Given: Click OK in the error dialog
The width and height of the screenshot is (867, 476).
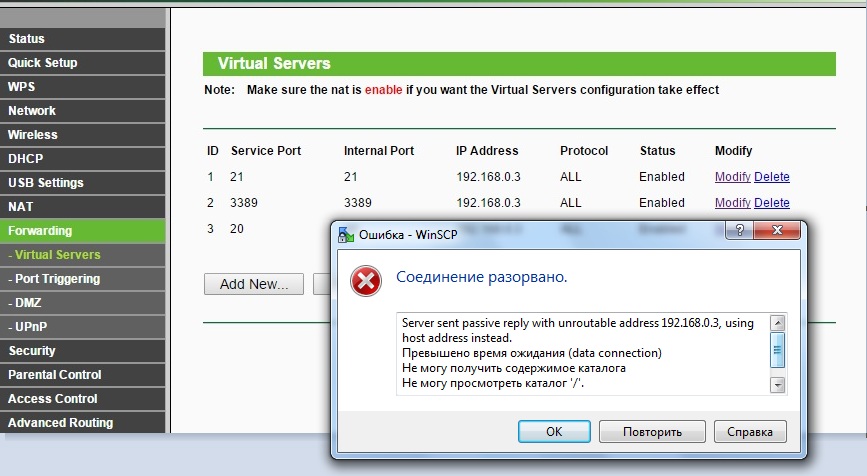Looking at the screenshot, I should [554, 432].
